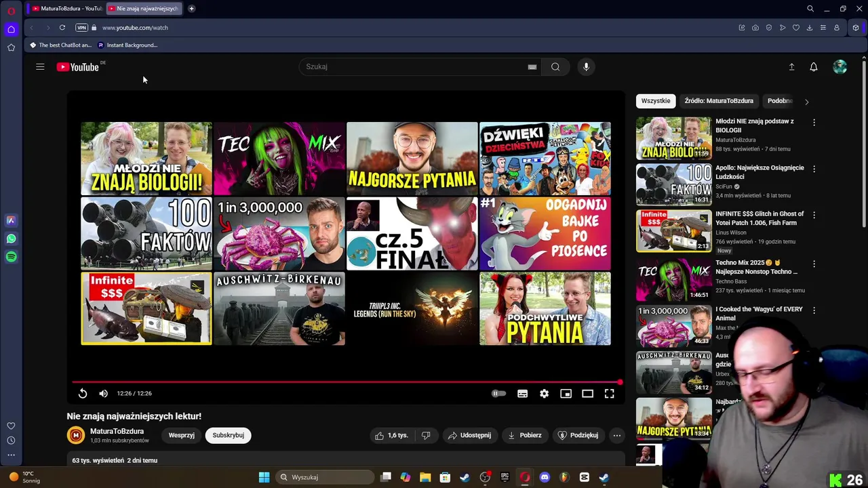
Task: Click the Udostępnij share button
Action: coord(469,435)
